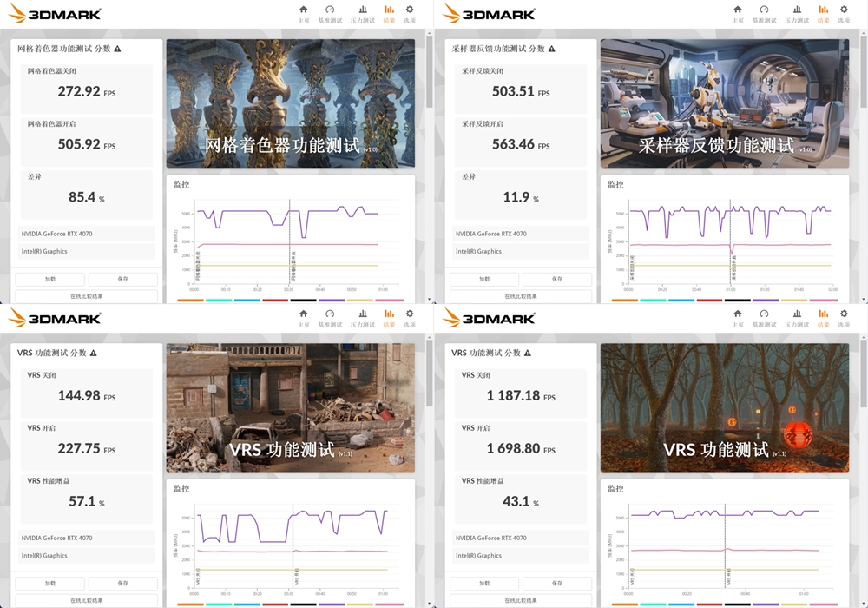
Task: Click the warning triangle beside 采样器反馈功能测试 分数
Action: coord(551,49)
